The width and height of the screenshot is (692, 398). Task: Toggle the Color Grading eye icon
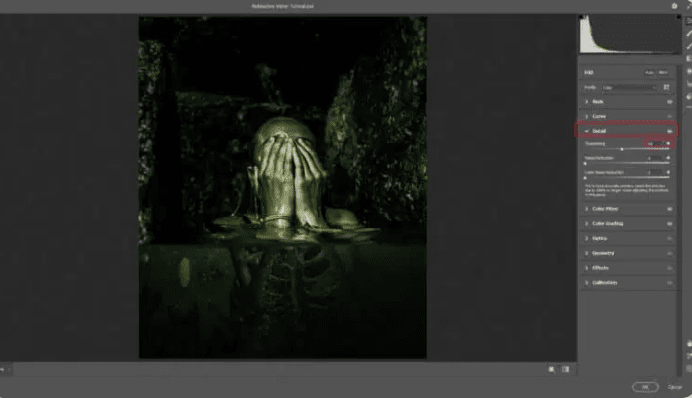click(669, 224)
